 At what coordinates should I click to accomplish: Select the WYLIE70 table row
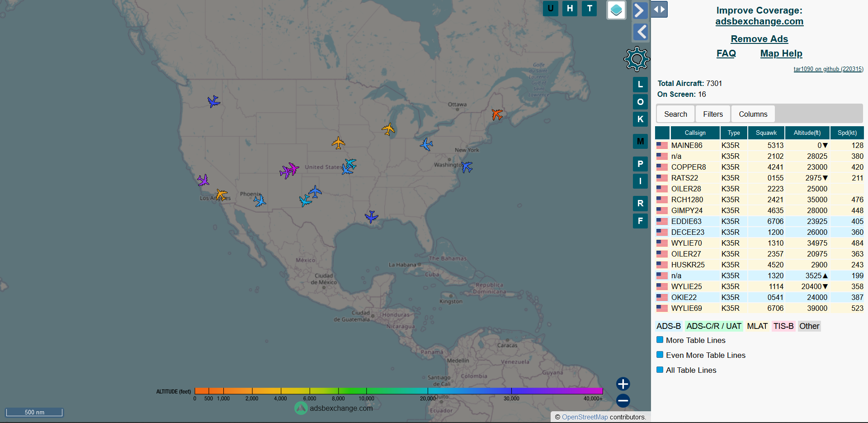(x=759, y=243)
